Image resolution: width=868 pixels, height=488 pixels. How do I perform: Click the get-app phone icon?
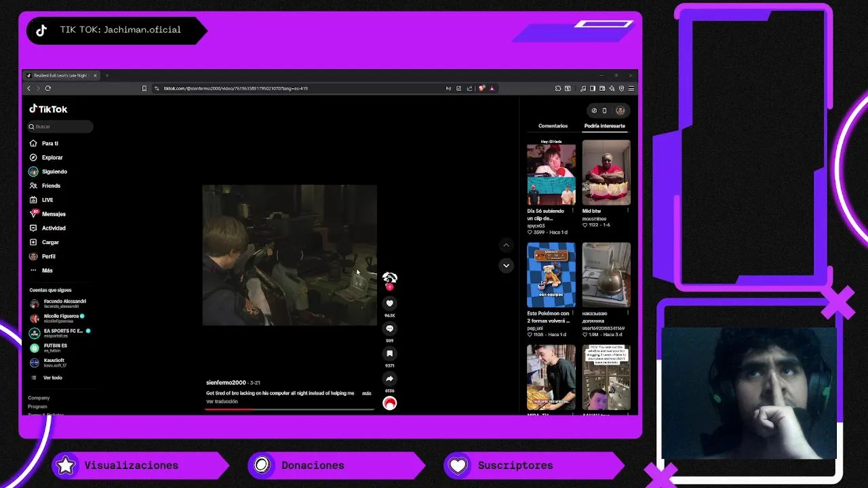pyautogui.click(x=604, y=110)
